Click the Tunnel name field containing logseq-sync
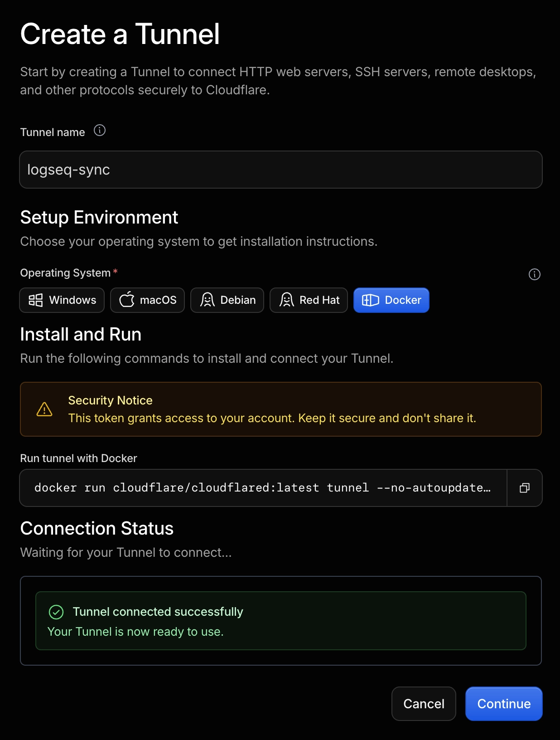 [281, 170]
